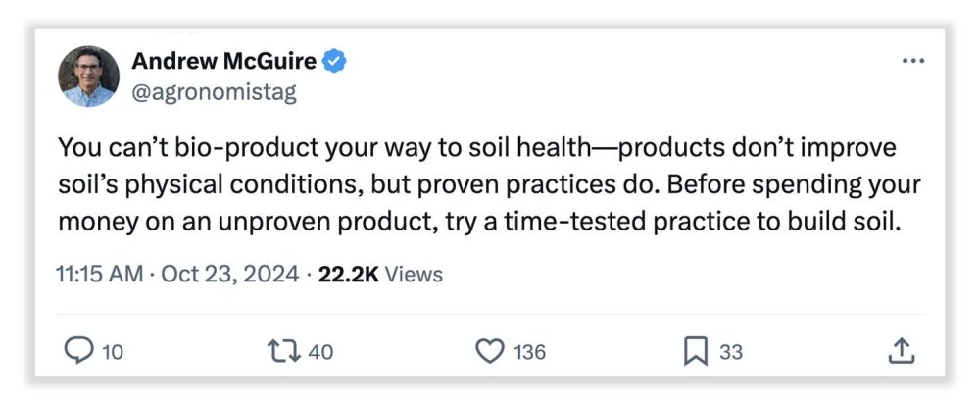Open the three-dot more options menu
Viewport: 980px width, 409px height.
912,61
